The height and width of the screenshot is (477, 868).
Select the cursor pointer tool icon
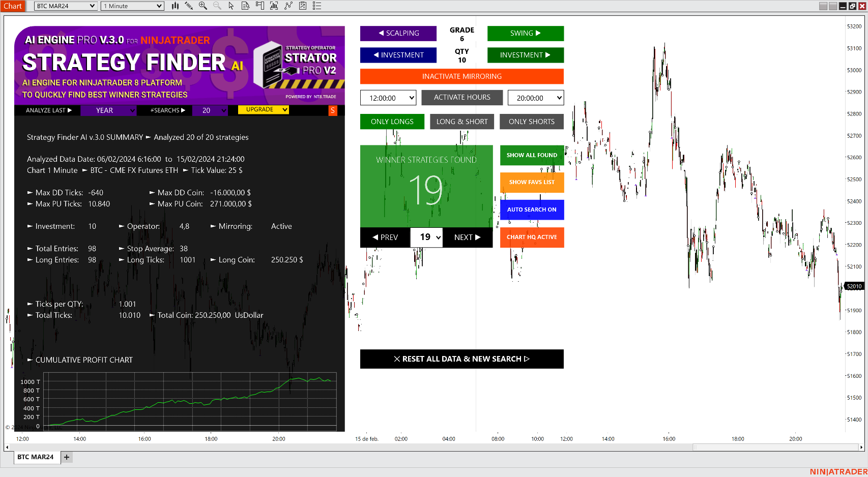click(x=231, y=6)
